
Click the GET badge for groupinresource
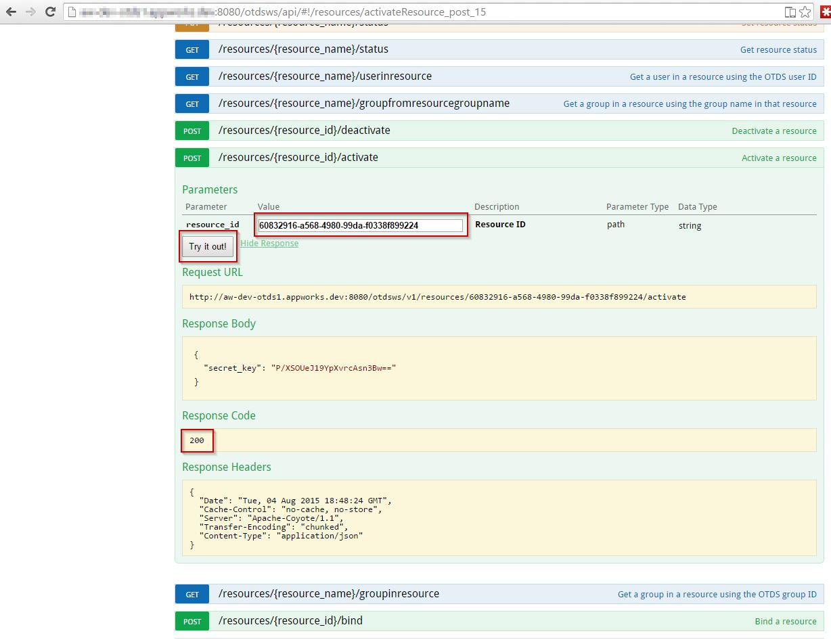192,594
